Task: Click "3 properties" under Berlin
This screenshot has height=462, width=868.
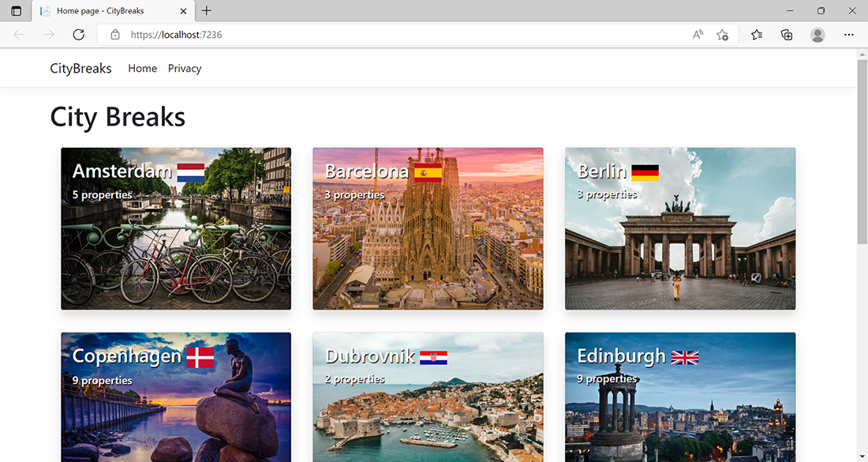Action: [607, 194]
